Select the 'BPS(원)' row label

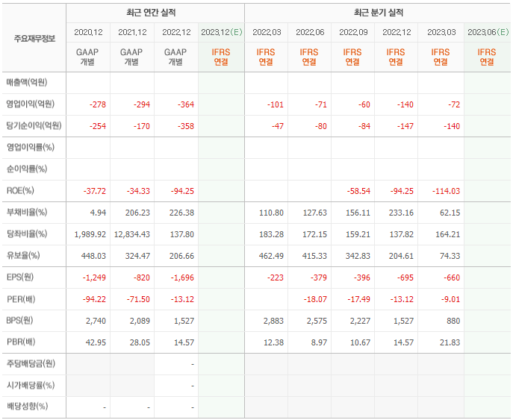[x=19, y=321]
